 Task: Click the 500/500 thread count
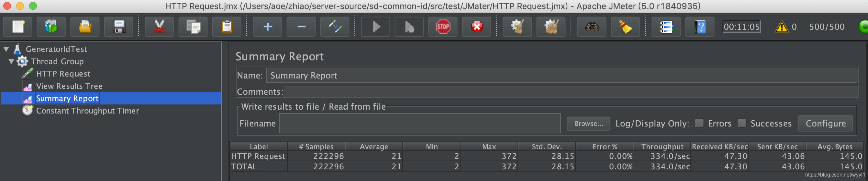point(827,27)
